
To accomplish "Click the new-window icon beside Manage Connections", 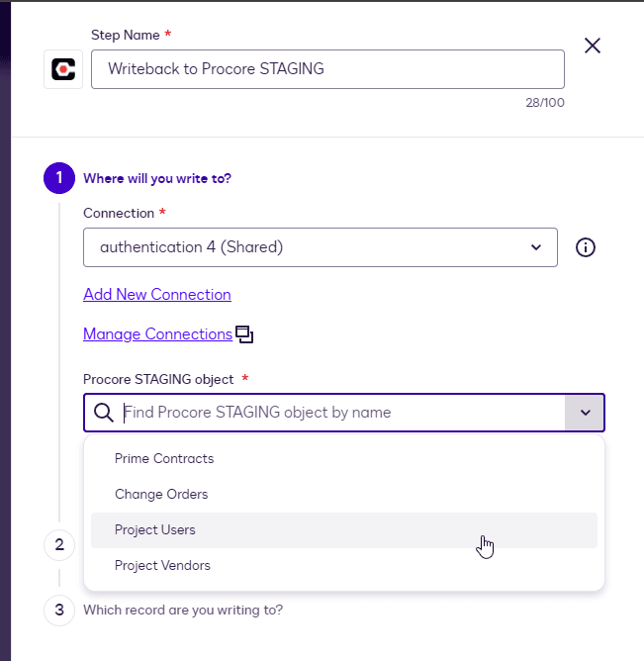I will tap(244, 334).
